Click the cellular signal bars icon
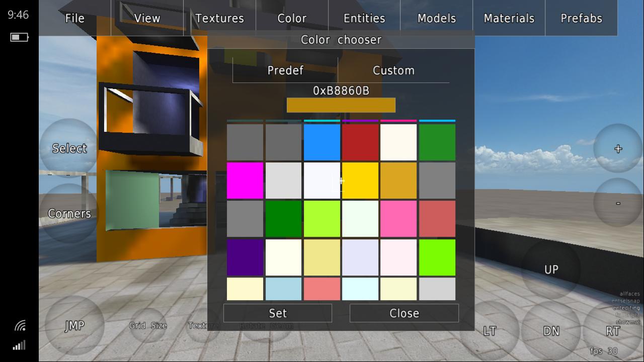Image resolution: width=644 pixels, height=362 pixels. click(x=19, y=345)
